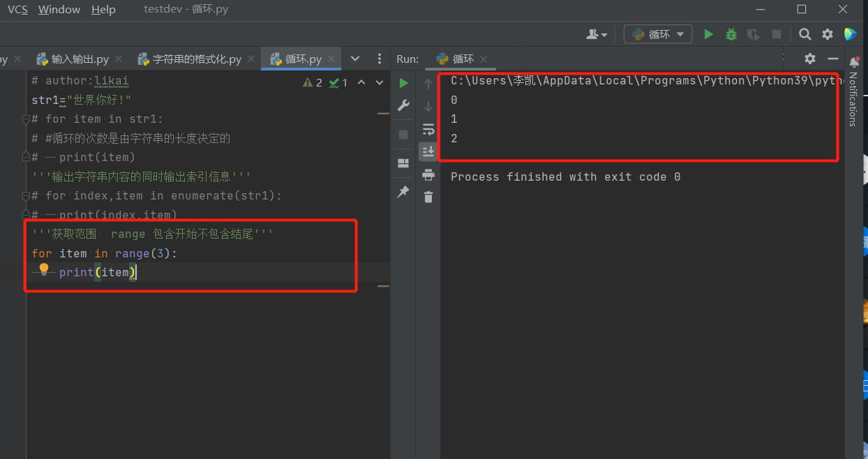Click 'Process finished with exit code 0'
Image resolution: width=868 pixels, height=459 pixels.
point(565,177)
